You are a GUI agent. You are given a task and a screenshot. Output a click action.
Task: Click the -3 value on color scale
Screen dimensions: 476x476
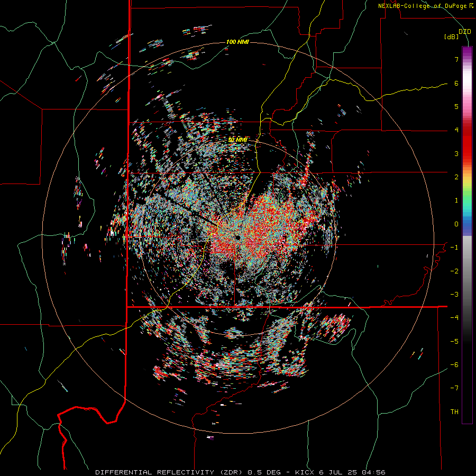[454, 295]
